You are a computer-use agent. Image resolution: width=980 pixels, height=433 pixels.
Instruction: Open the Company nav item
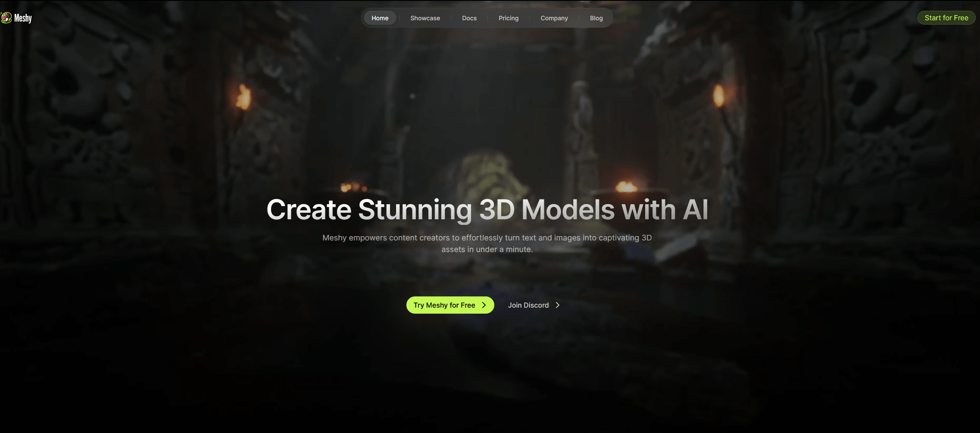coord(554,18)
